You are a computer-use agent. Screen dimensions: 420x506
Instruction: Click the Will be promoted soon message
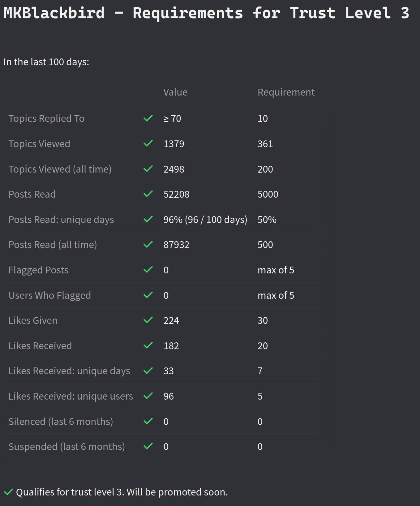[x=177, y=492]
